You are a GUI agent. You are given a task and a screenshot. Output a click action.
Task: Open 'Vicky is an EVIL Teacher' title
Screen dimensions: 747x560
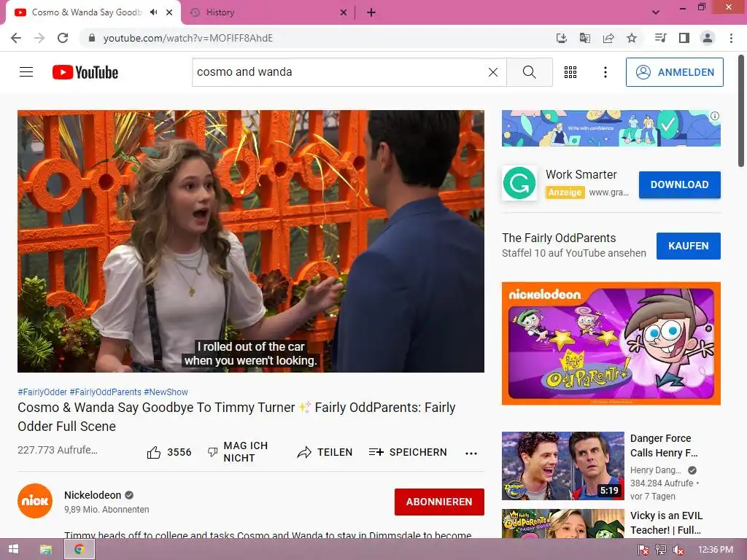click(x=666, y=523)
